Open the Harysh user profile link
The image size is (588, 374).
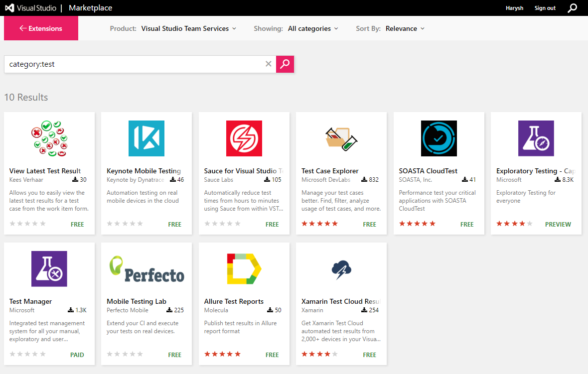(x=514, y=8)
